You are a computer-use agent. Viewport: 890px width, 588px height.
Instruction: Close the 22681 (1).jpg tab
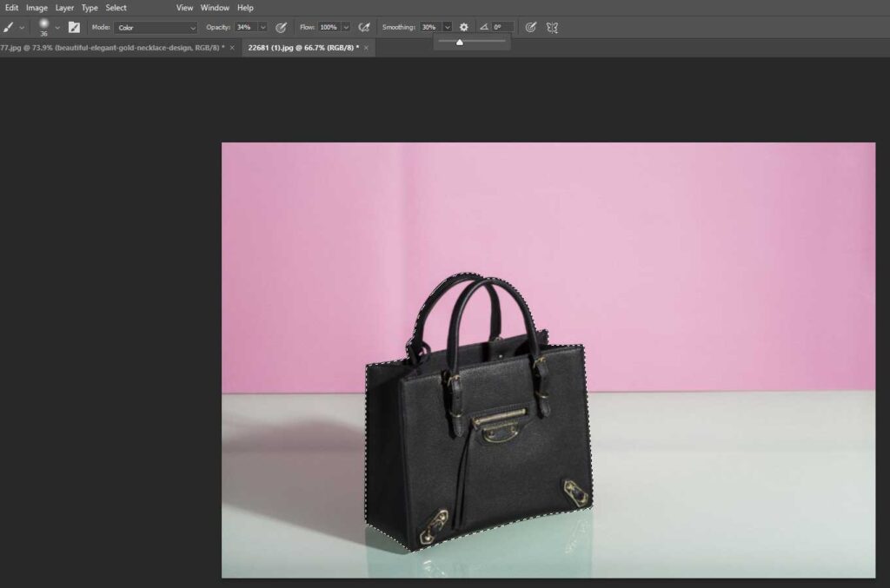point(366,47)
